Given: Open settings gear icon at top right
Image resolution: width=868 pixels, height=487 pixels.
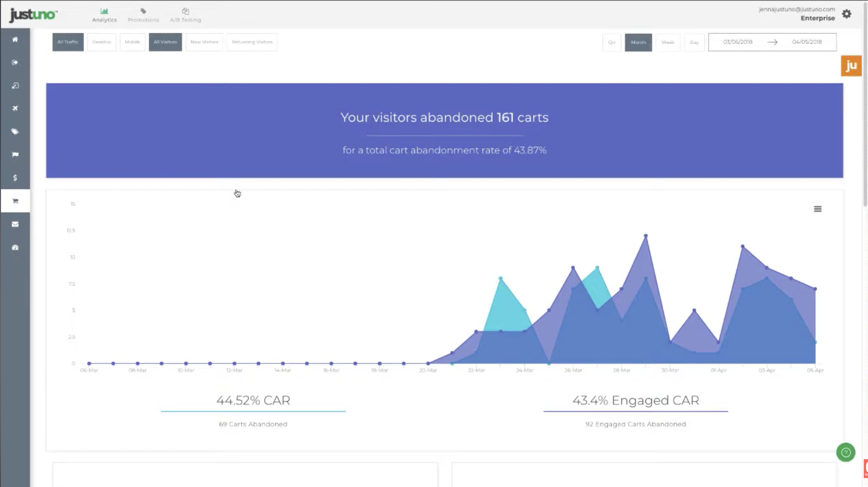Looking at the screenshot, I should pyautogui.click(x=846, y=14).
